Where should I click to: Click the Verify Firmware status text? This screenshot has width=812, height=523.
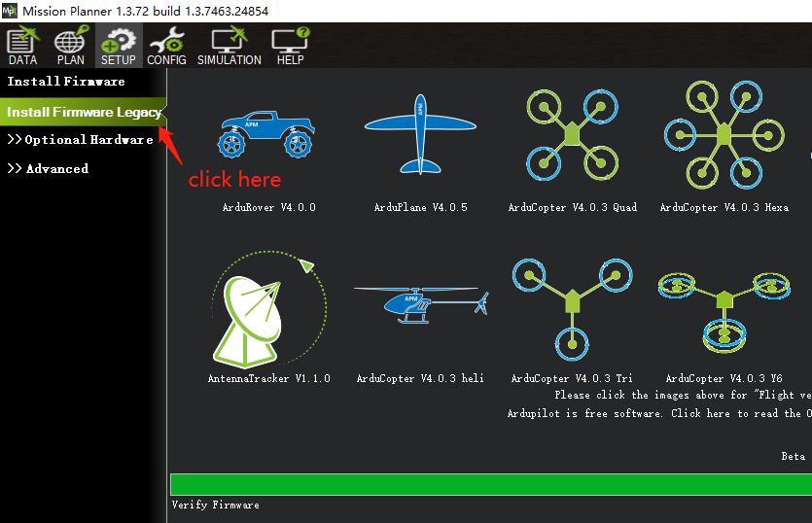tap(216, 505)
